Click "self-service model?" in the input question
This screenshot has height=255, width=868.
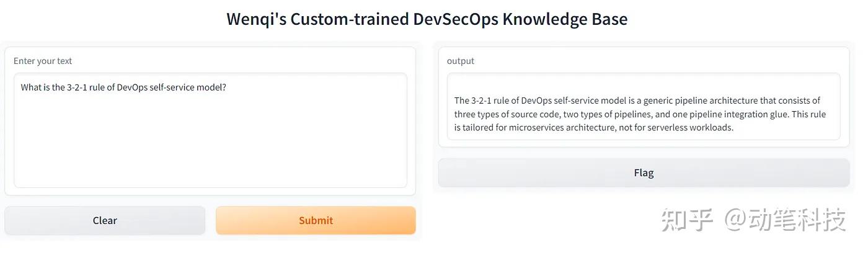[x=188, y=87]
